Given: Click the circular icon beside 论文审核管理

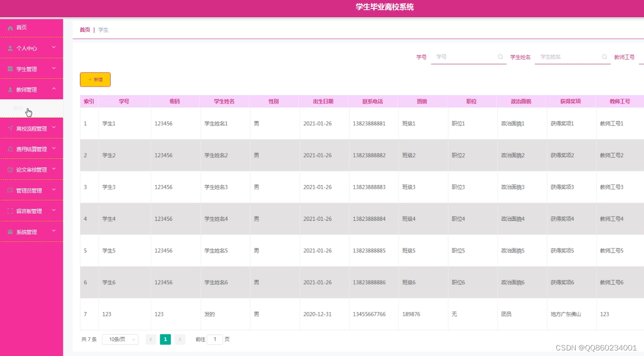Looking at the screenshot, I should coord(10,170).
